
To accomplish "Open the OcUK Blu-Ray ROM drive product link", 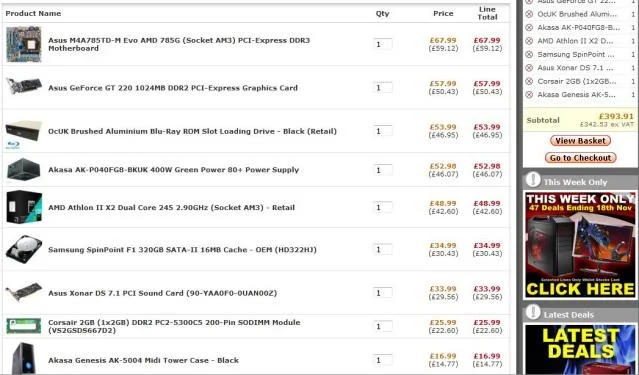I will pyautogui.click(x=192, y=131).
